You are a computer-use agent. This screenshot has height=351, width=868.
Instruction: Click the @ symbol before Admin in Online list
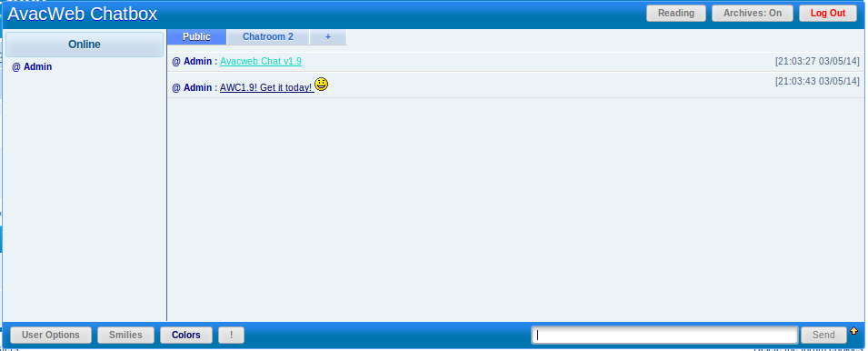pos(16,67)
